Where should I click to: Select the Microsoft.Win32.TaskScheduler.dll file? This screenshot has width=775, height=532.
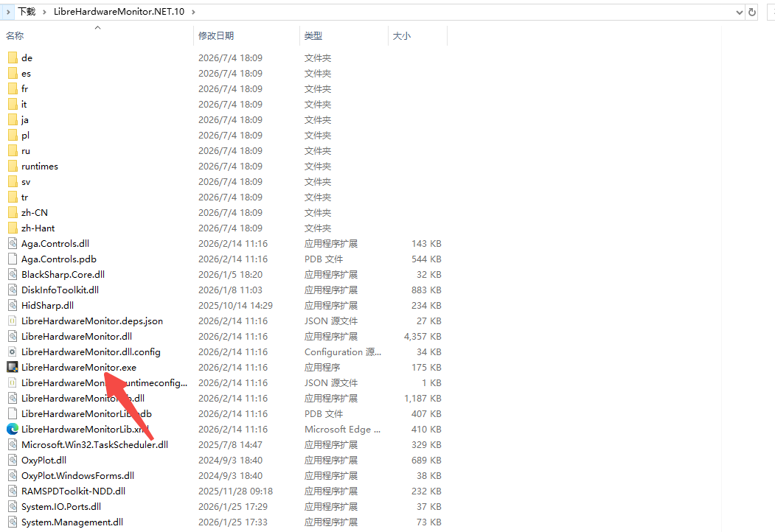[x=94, y=444]
